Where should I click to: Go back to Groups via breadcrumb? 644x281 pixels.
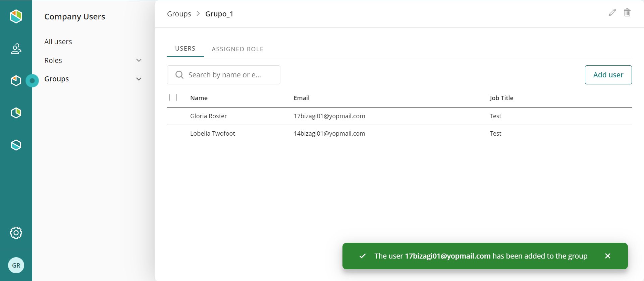click(179, 14)
